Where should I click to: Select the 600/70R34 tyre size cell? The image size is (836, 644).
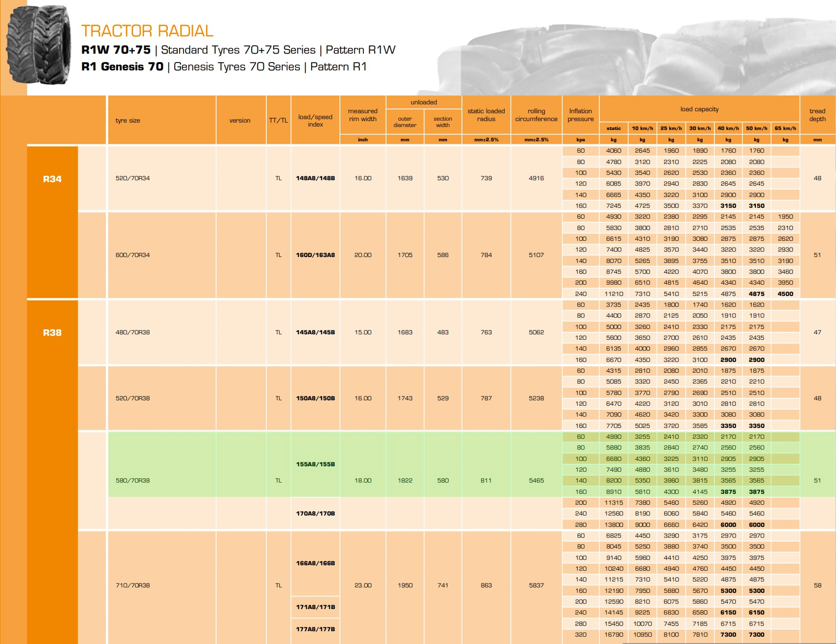[x=132, y=255]
